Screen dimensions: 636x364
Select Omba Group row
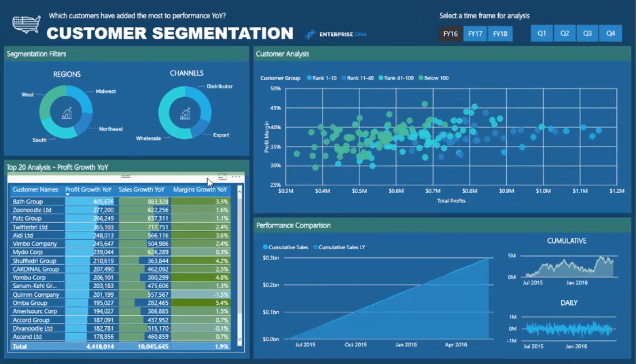120,303
